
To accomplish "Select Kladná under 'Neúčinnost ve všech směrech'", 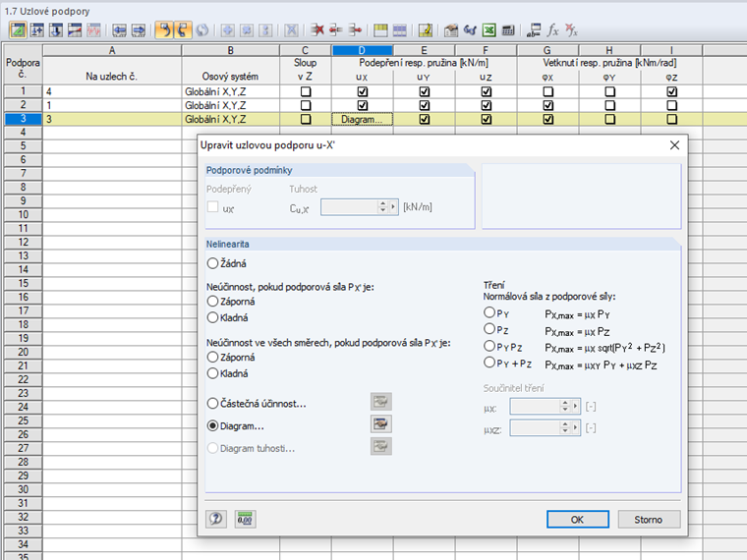I will tap(212, 373).
